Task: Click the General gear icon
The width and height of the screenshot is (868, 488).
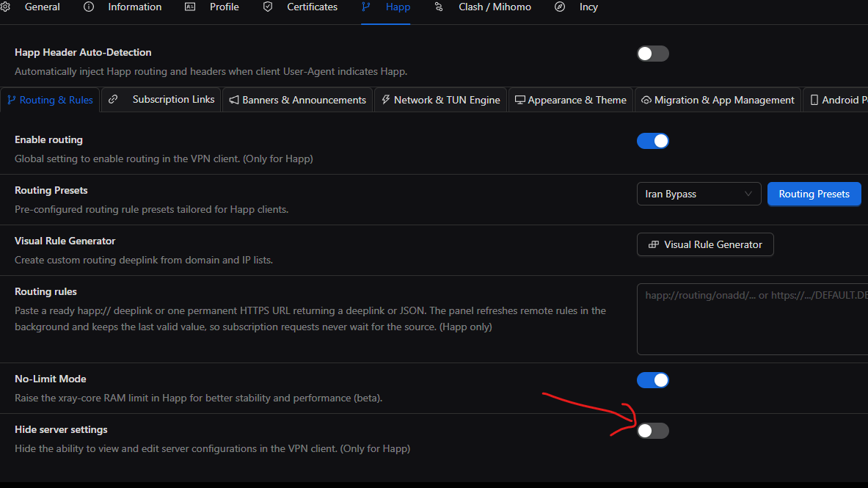Action: pyautogui.click(x=6, y=7)
